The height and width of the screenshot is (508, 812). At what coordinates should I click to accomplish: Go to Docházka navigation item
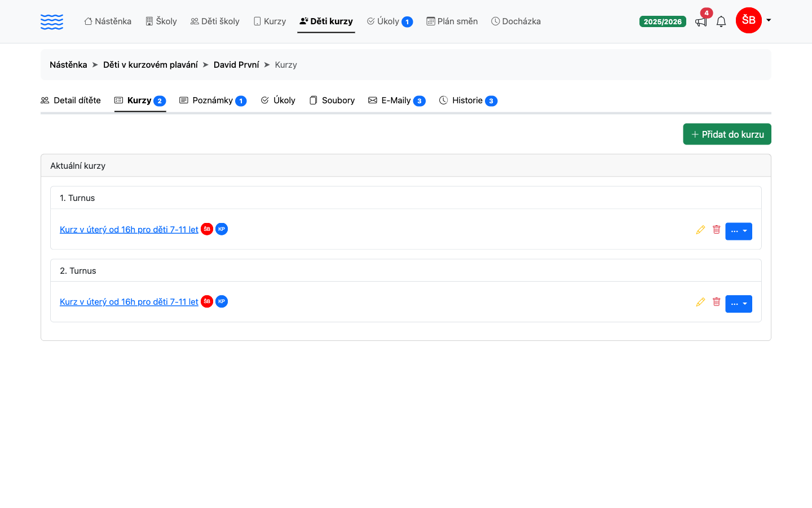click(516, 21)
